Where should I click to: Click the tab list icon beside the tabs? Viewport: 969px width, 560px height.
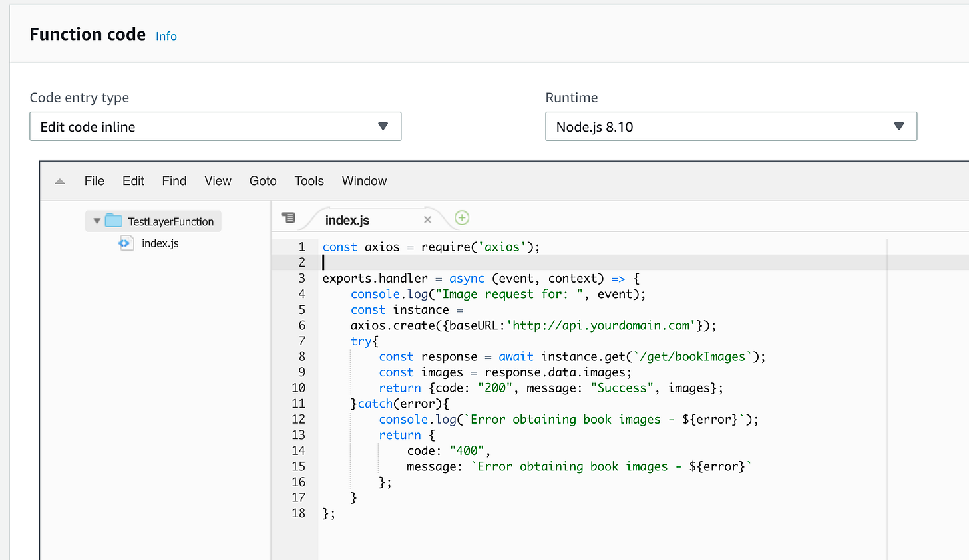point(288,217)
